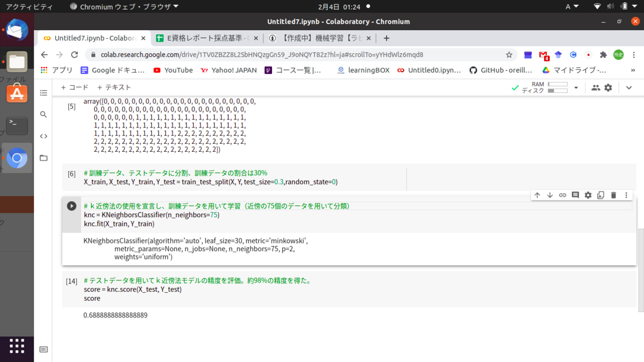Open the red dot recorder extension
The image size is (644, 362).
coord(588,55)
